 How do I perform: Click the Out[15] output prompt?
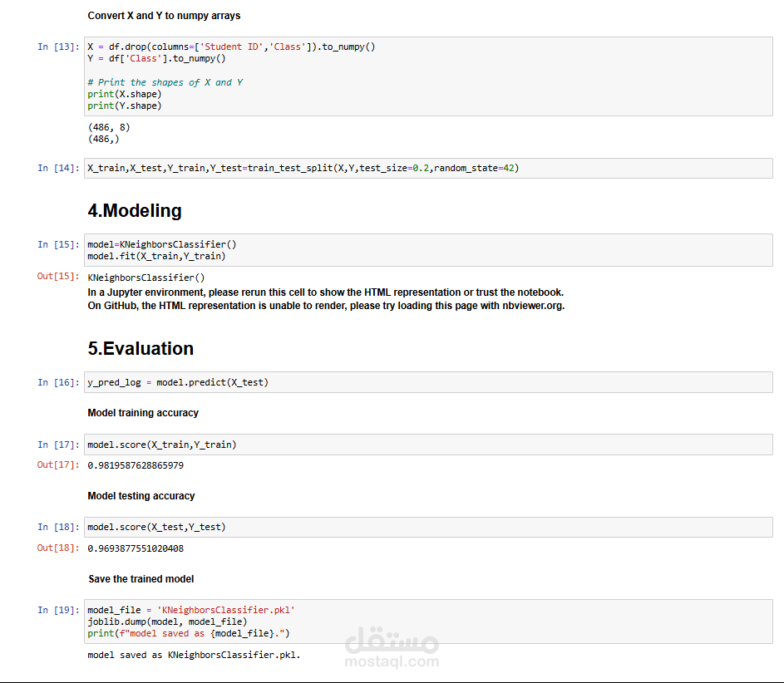pyautogui.click(x=58, y=276)
